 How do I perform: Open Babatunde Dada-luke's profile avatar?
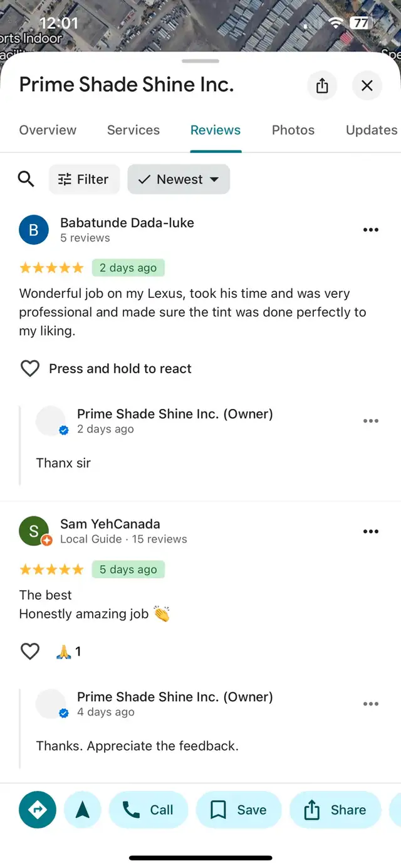(x=34, y=230)
